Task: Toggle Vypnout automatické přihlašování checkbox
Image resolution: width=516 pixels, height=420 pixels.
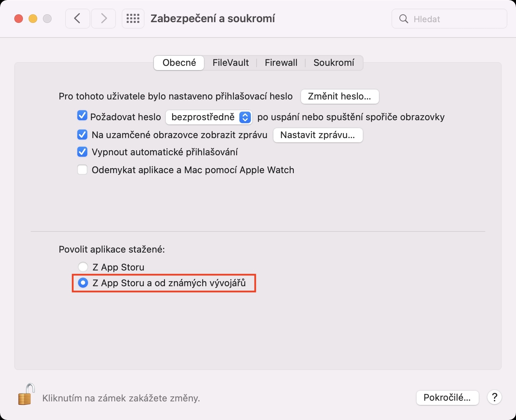Action: (82, 152)
